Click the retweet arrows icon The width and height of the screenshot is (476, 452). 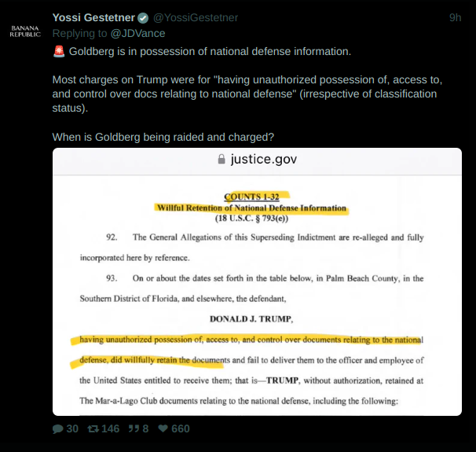point(93,428)
